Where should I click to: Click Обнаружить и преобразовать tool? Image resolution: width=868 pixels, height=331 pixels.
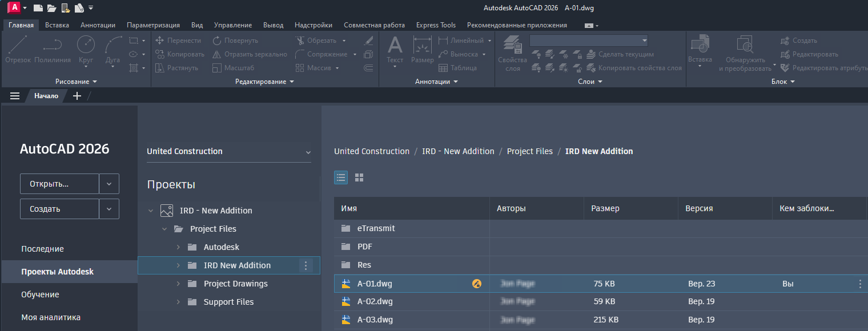745,54
